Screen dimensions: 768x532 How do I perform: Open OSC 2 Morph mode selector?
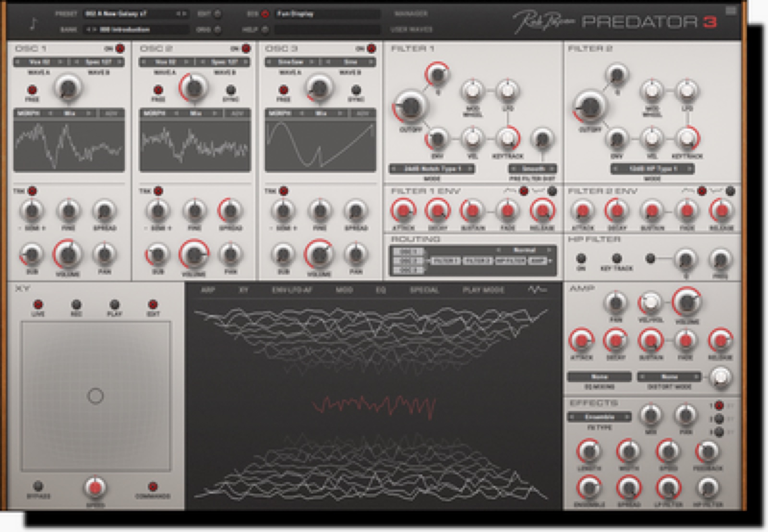point(196,113)
